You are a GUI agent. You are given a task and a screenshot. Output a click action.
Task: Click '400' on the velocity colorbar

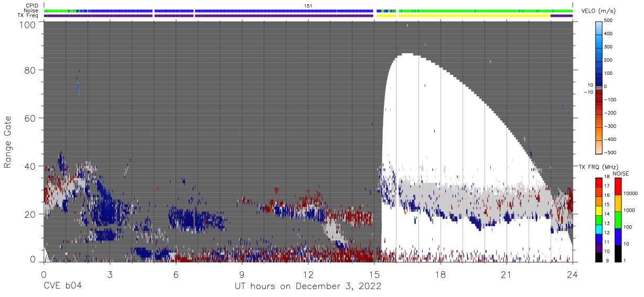tap(608, 34)
